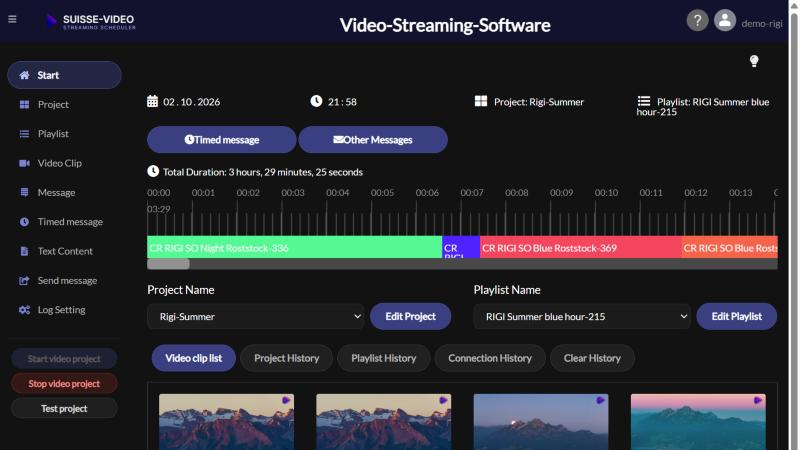Image resolution: width=800 pixels, height=450 pixels.
Task: Click the Video Clip camera icon
Action: point(24,163)
